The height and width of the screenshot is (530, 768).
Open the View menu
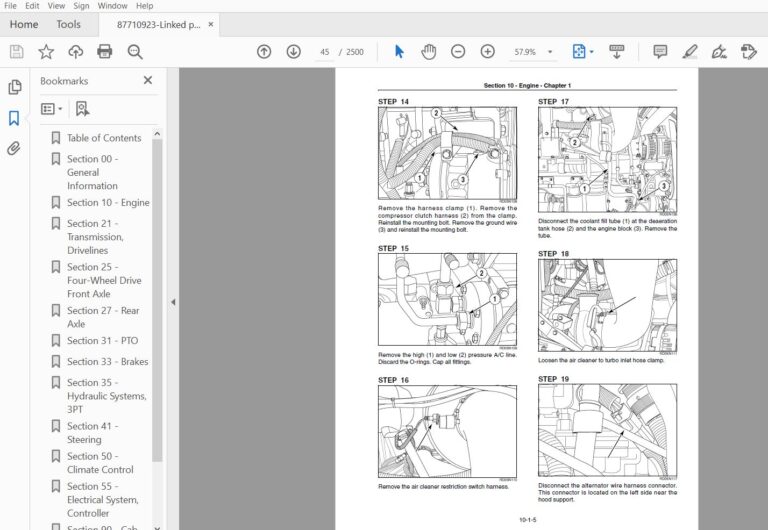click(56, 6)
